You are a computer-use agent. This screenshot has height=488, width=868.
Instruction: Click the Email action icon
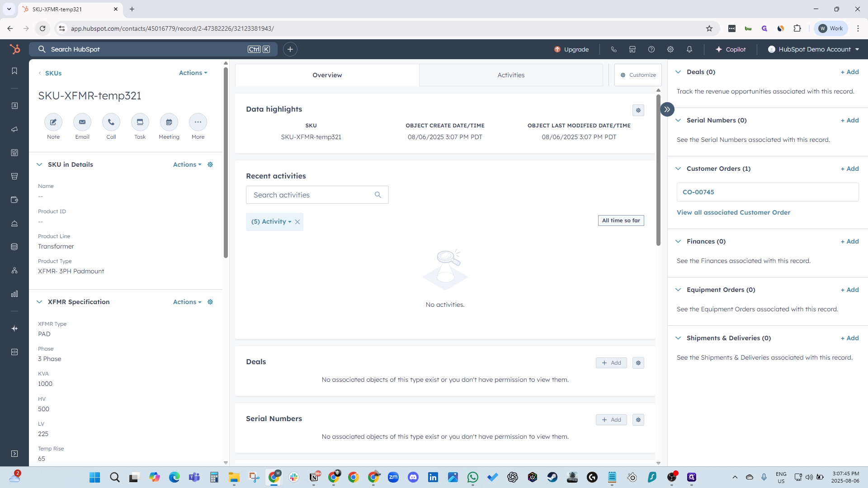pyautogui.click(x=82, y=122)
